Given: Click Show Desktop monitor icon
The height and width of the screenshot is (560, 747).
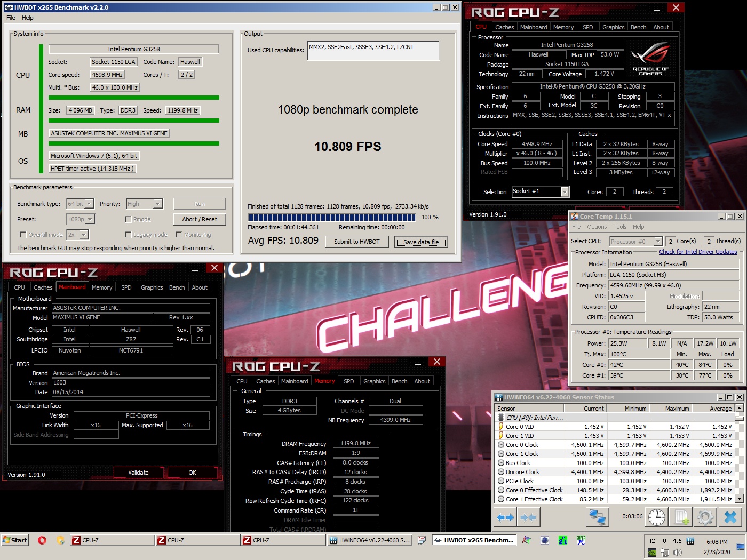Looking at the screenshot, I should (x=741, y=547).
